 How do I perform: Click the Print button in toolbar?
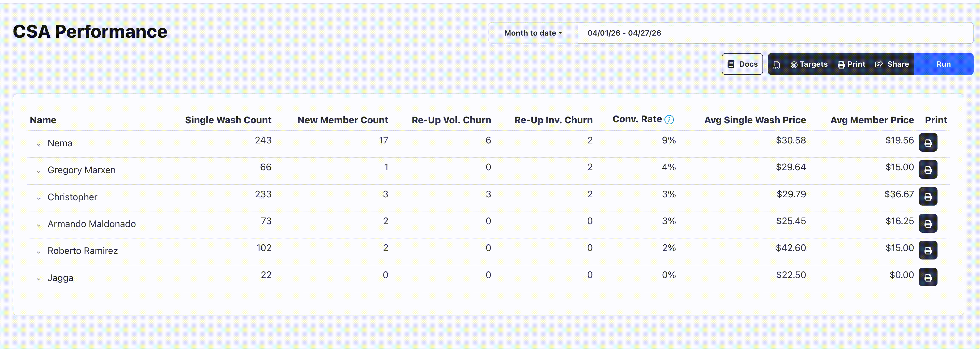click(851, 64)
